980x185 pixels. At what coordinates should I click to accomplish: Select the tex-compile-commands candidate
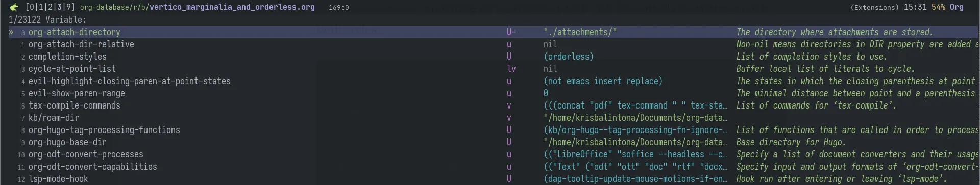point(75,105)
